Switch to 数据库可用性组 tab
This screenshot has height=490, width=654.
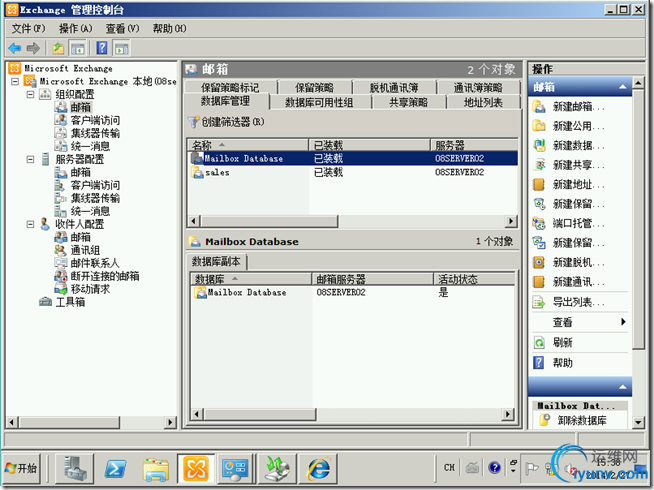(x=319, y=102)
